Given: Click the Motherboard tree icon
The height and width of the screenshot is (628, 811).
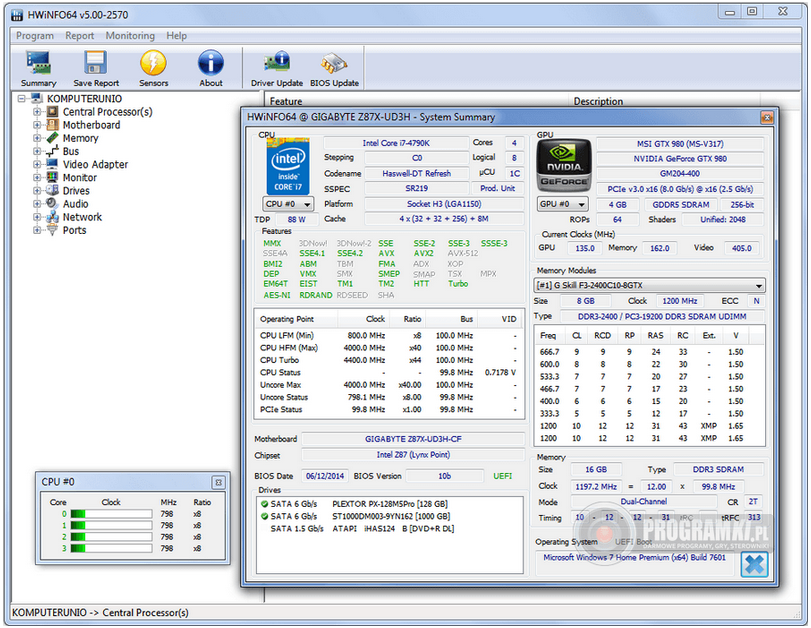Looking at the screenshot, I should [52, 125].
